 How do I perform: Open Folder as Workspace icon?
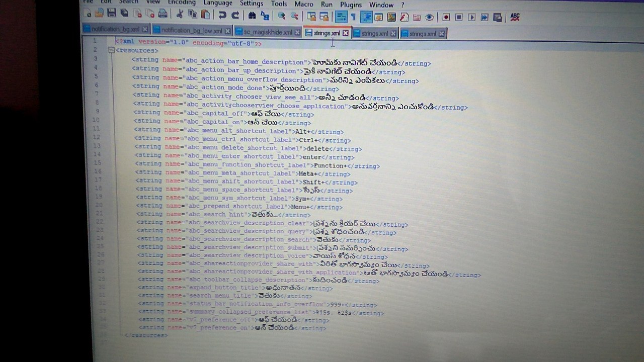417,17
